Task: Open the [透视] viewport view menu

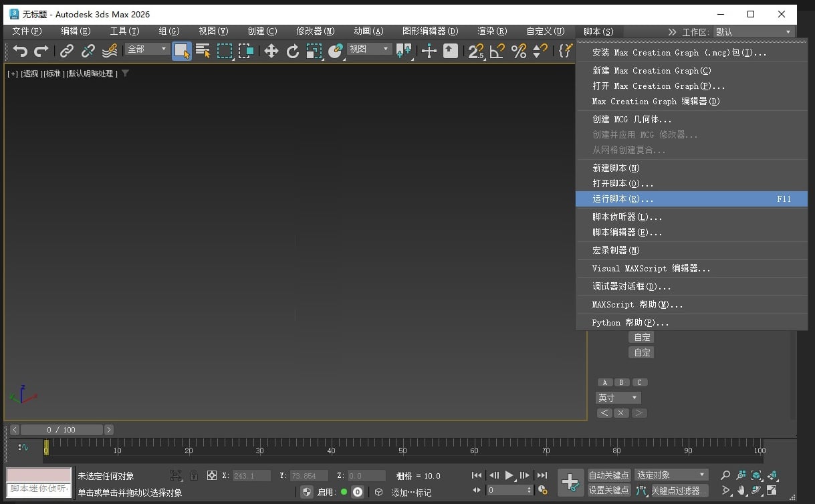Action: click(31, 74)
